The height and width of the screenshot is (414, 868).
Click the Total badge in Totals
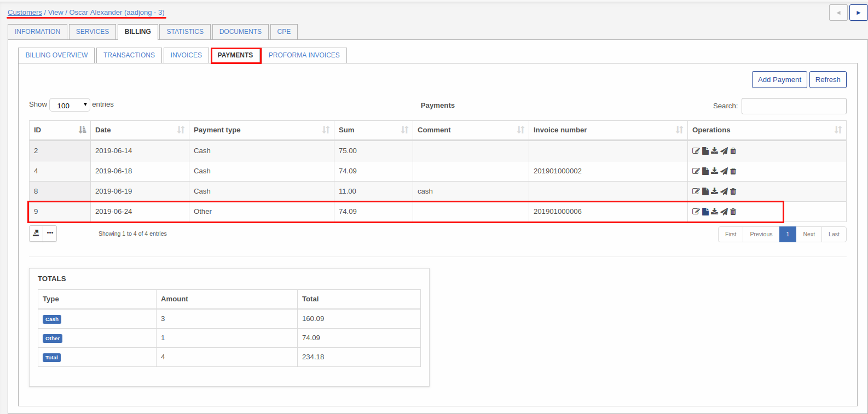tap(51, 358)
